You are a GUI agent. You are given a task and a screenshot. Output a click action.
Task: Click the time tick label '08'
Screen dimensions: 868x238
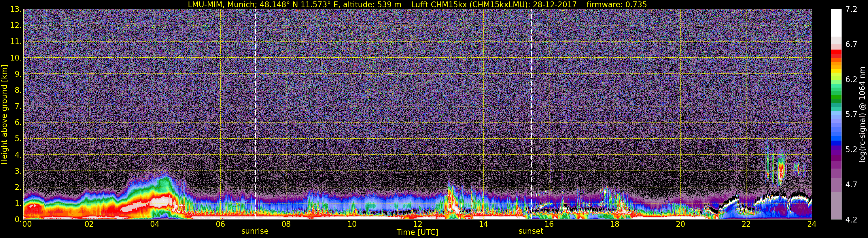tap(286, 224)
